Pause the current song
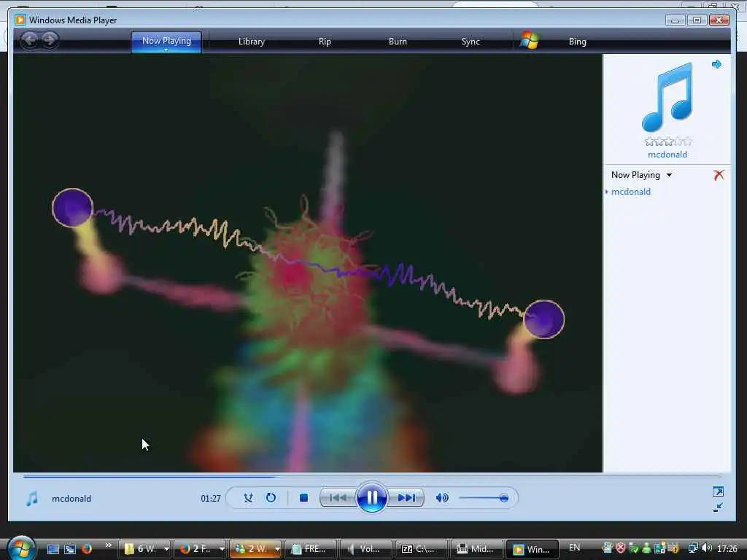This screenshot has height=560, width=747. click(371, 497)
